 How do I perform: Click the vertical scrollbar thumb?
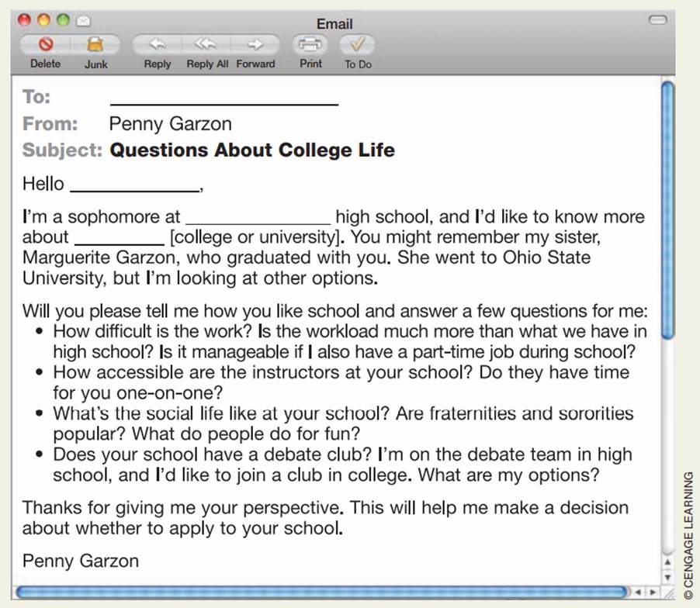coord(667,209)
